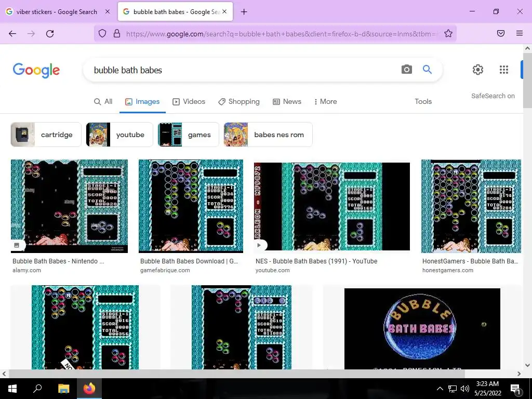Click the vertical scrollbar down arrow
The image size is (532, 399).
point(527,365)
